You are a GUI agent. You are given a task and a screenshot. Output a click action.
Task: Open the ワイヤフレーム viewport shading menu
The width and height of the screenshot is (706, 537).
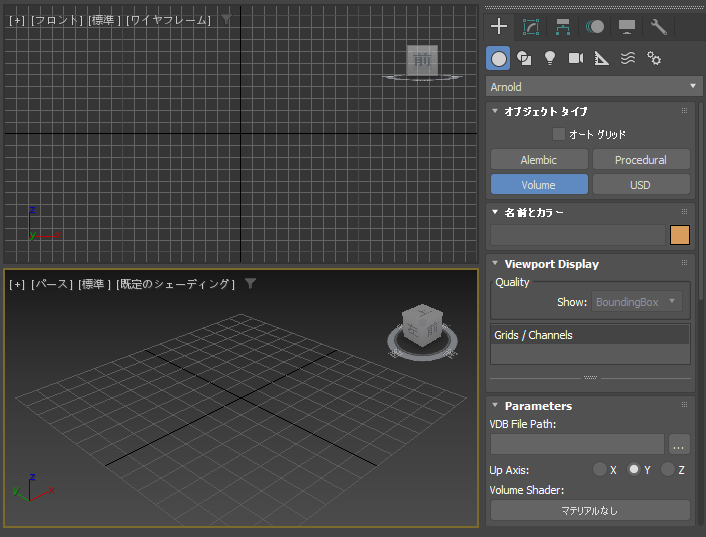click(168, 20)
